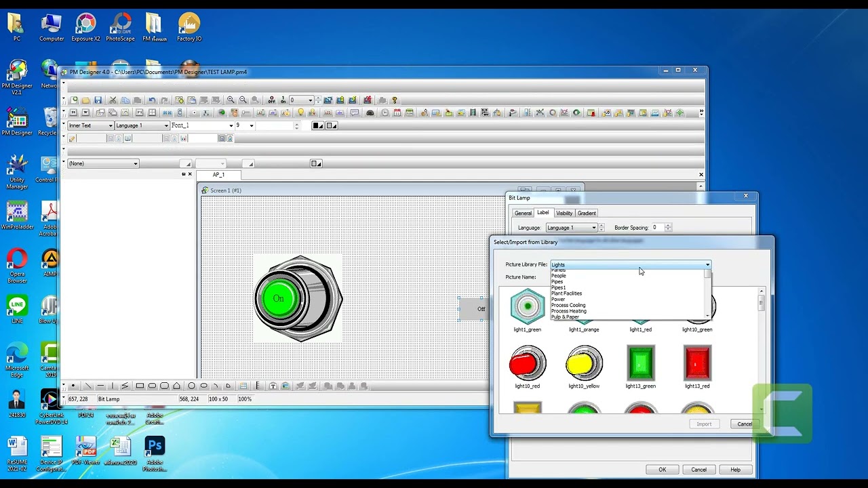Click the green On lamp on the screen canvas
This screenshot has height=488, width=868.
[x=298, y=299]
